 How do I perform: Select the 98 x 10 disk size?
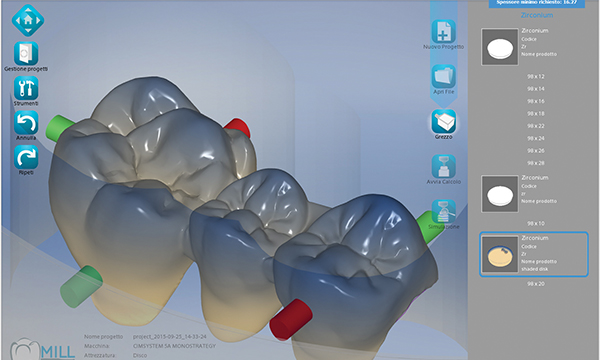point(536,223)
